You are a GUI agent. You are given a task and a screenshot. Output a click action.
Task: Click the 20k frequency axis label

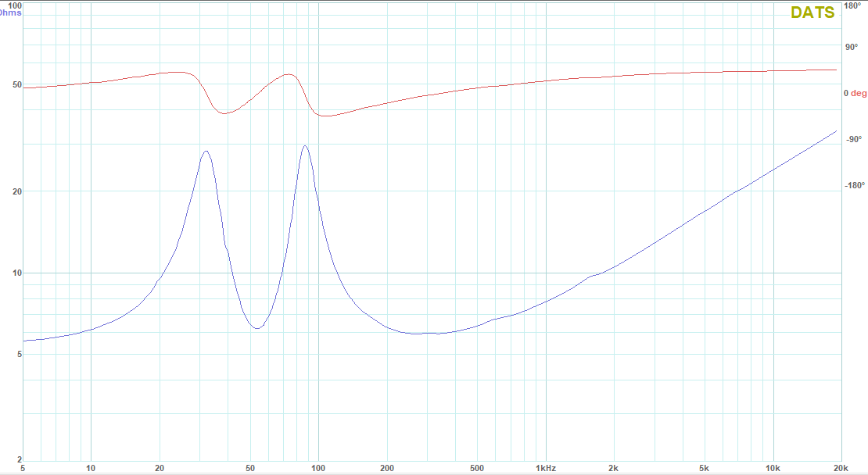point(841,468)
